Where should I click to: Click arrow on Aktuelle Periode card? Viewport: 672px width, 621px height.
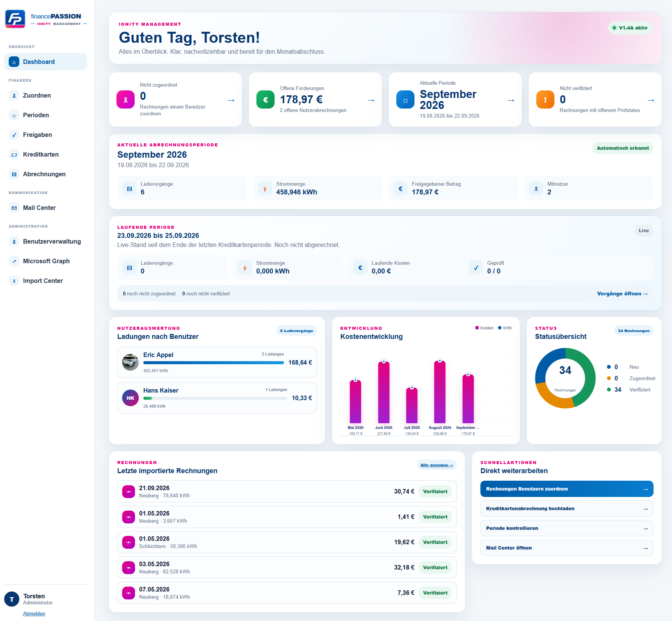pyautogui.click(x=511, y=100)
